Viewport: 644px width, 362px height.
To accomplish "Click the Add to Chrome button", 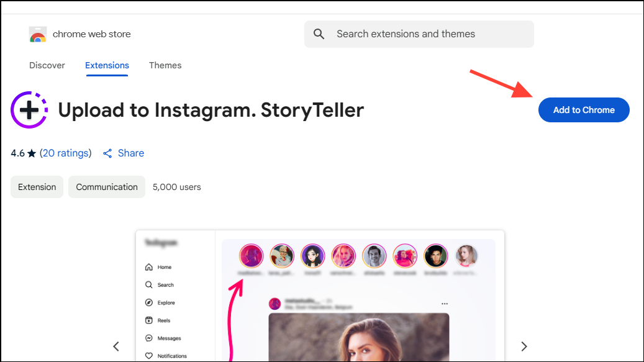I will coord(584,110).
